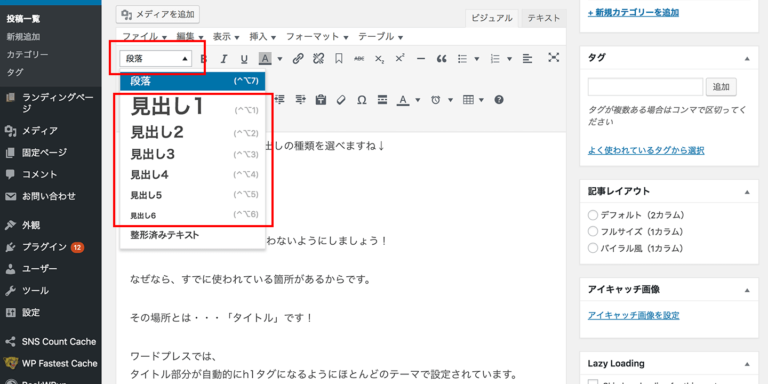Apply superscript formatting
This screenshot has height=384, width=768.
[400, 58]
